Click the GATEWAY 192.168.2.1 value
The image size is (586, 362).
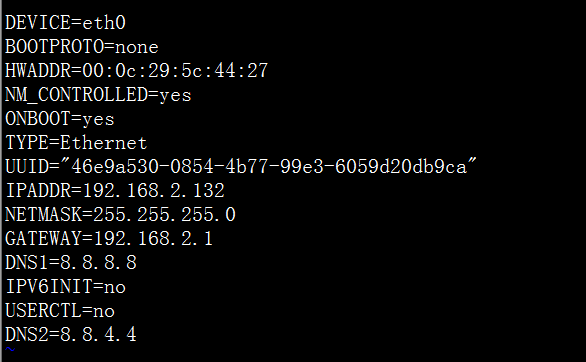tap(153, 239)
